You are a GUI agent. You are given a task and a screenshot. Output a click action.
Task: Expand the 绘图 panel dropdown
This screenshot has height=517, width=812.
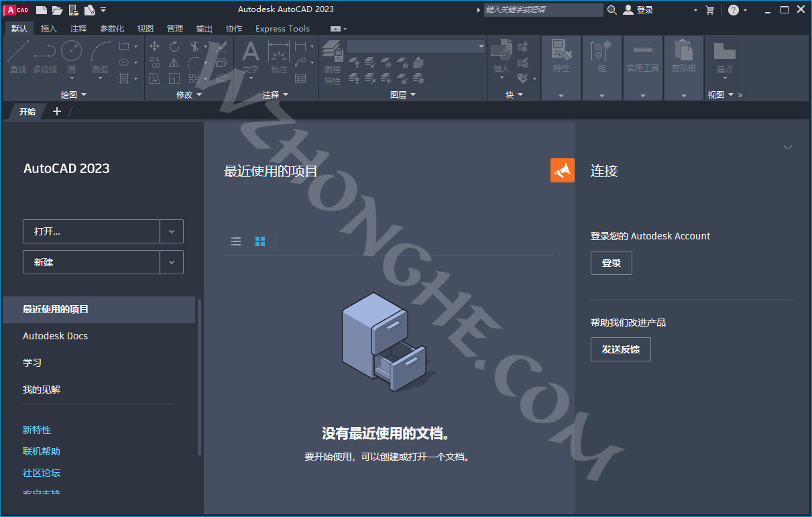click(x=85, y=95)
